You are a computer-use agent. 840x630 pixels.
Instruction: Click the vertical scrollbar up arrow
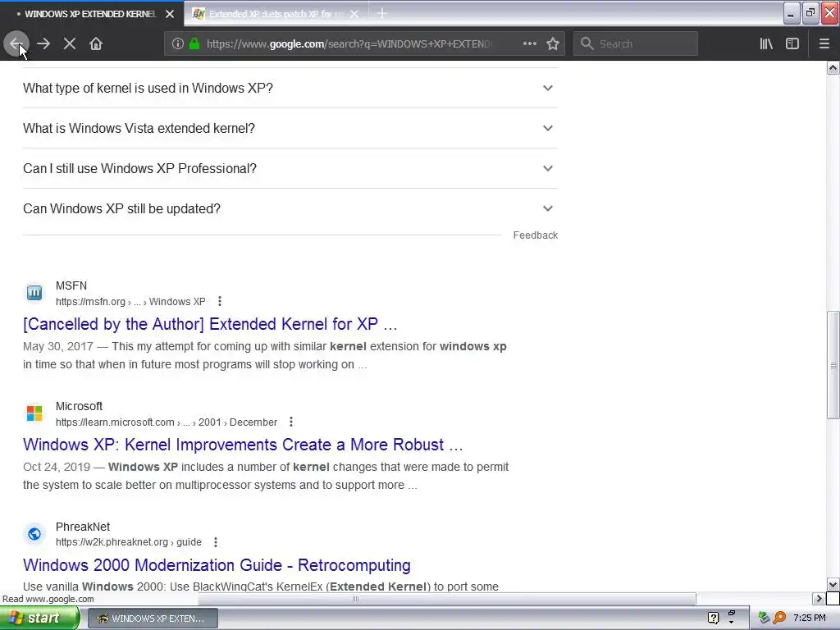click(x=833, y=68)
